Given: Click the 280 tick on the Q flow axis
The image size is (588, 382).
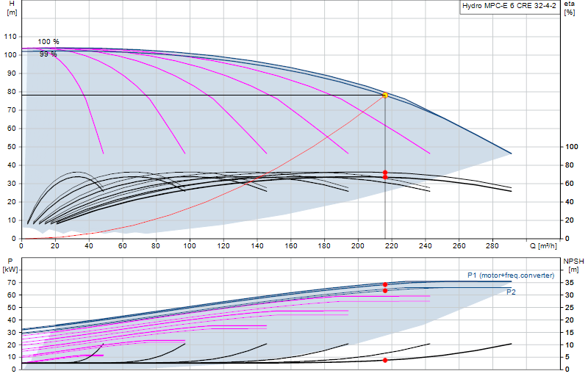Looking at the screenshot, I should [492, 246].
